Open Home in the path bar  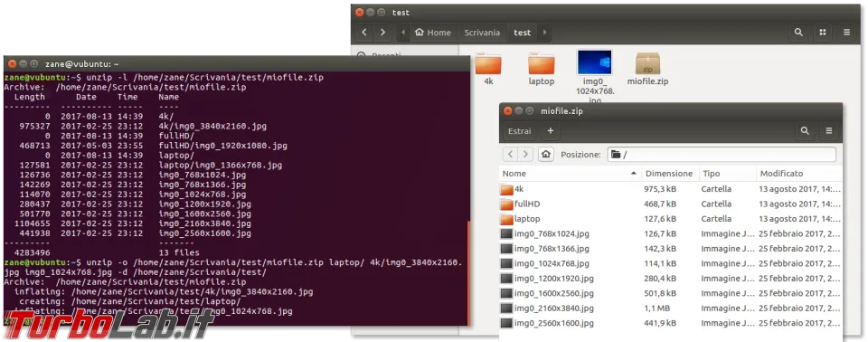[433, 33]
